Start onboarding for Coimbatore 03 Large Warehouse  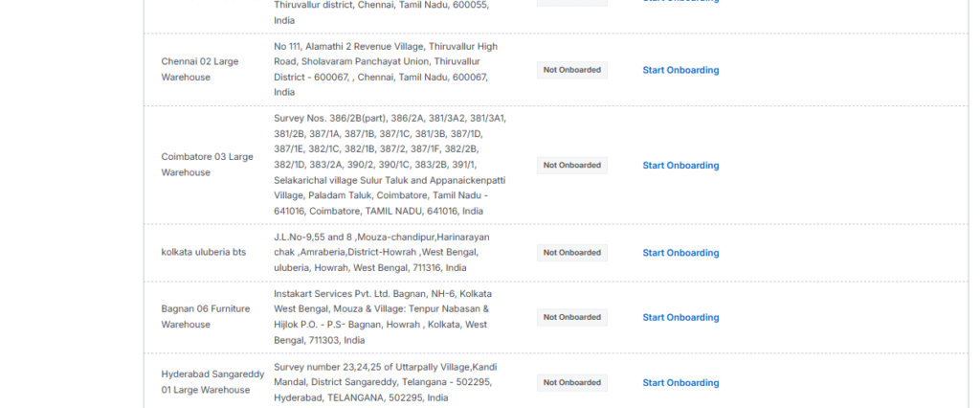click(680, 166)
